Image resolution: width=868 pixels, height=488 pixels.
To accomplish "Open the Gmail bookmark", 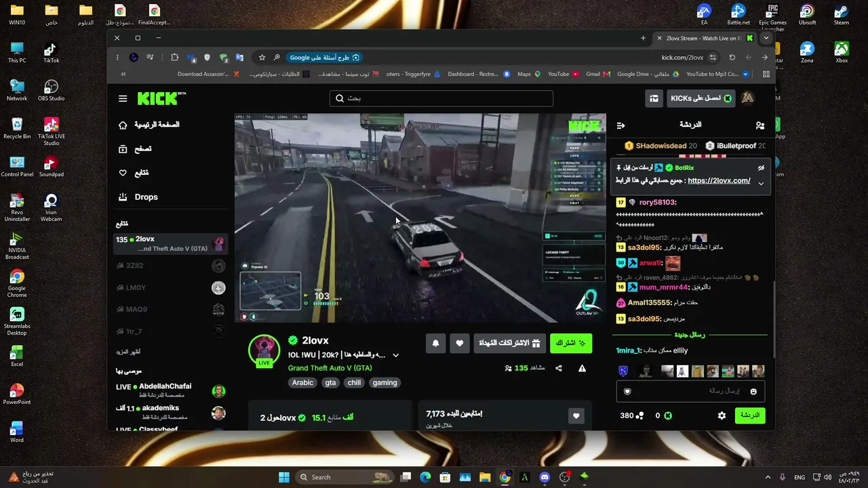I will click(598, 74).
